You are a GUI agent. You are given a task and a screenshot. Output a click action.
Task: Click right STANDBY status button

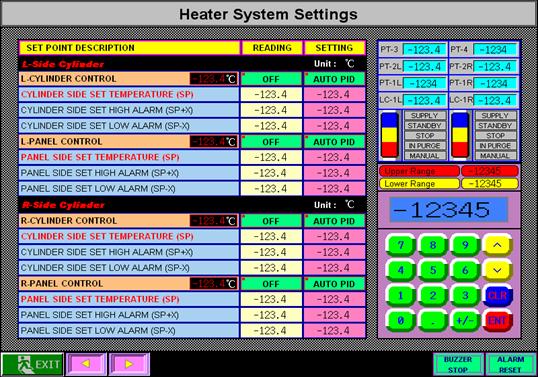coord(495,126)
